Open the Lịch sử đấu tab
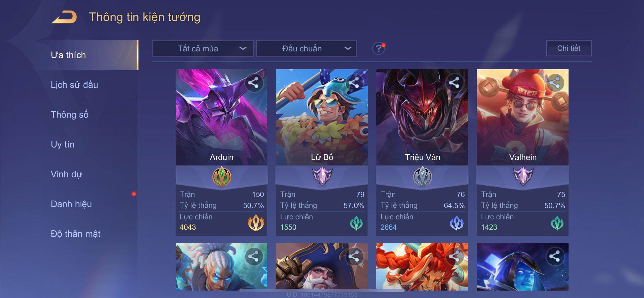 tap(74, 85)
